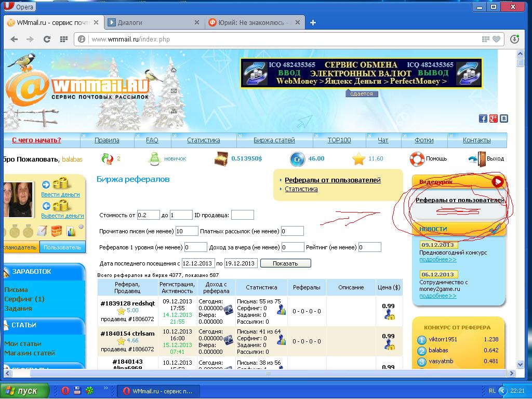
Task: Click the Вывести деньги link
Action: coord(62,216)
